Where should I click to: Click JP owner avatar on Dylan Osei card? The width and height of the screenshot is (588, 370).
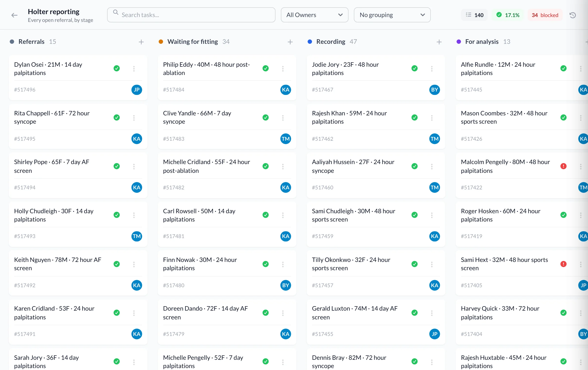click(137, 90)
